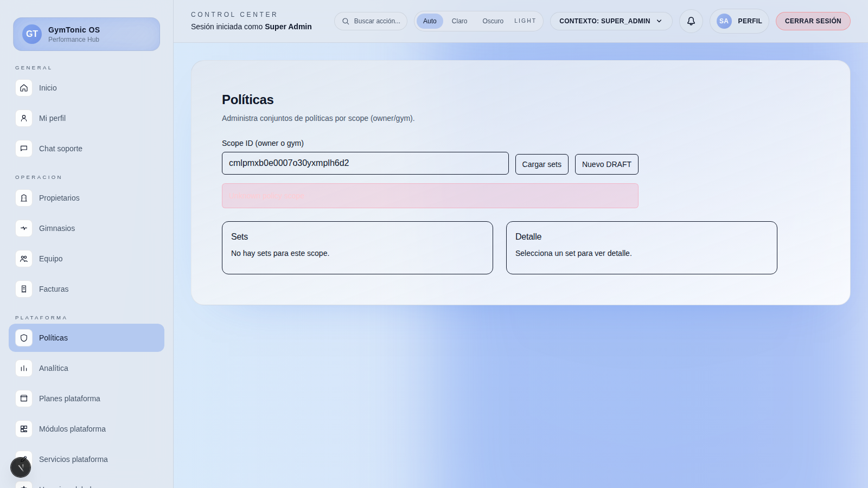Viewport: 868px width, 488px height.
Task: Click the Cargar sets button
Action: coord(541,164)
